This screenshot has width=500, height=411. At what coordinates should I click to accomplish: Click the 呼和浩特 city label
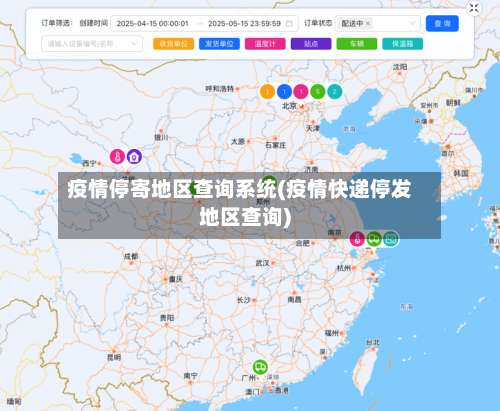(x=220, y=89)
